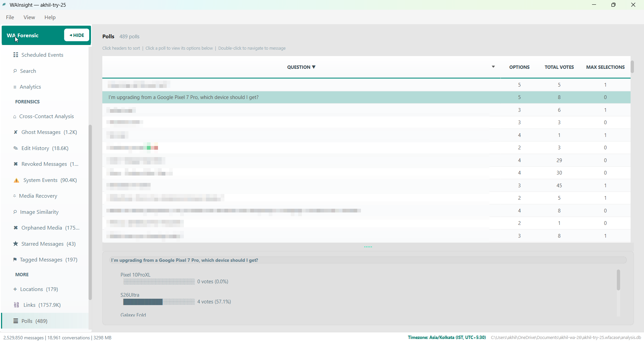The width and height of the screenshot is (644, 341).
Task: Click the Revoked Messages X icon
Action: pos(15,164)
